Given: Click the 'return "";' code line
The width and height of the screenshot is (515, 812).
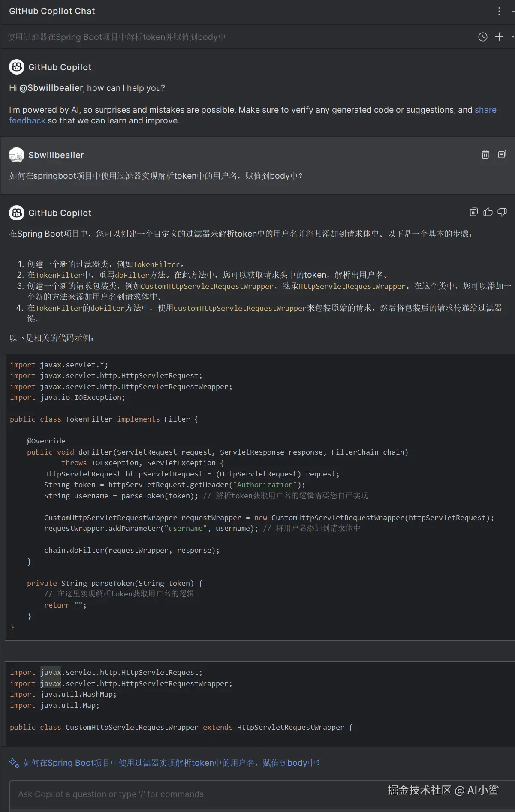Looking at the screenshot, I should pos(65,605).
